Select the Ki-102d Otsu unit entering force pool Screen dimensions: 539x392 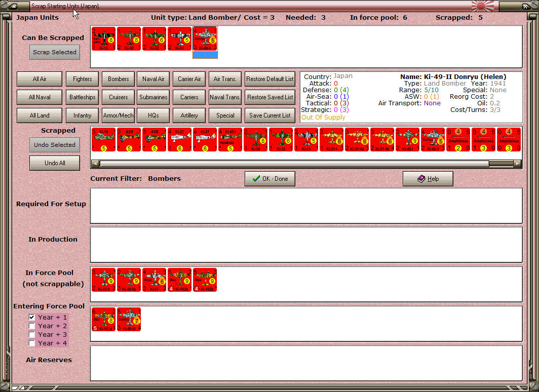click(103, 320)
